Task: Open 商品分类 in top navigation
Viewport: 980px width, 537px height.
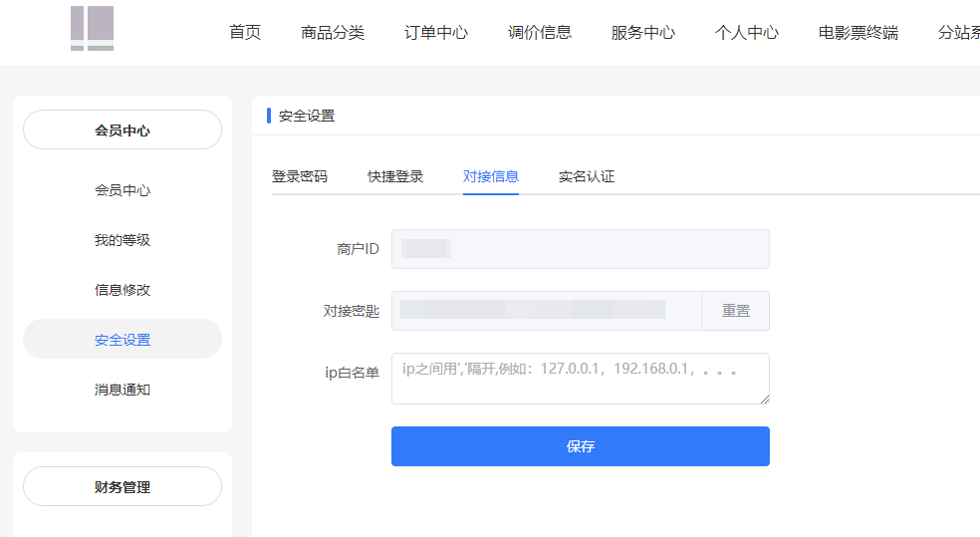Action: pos(333,33)
